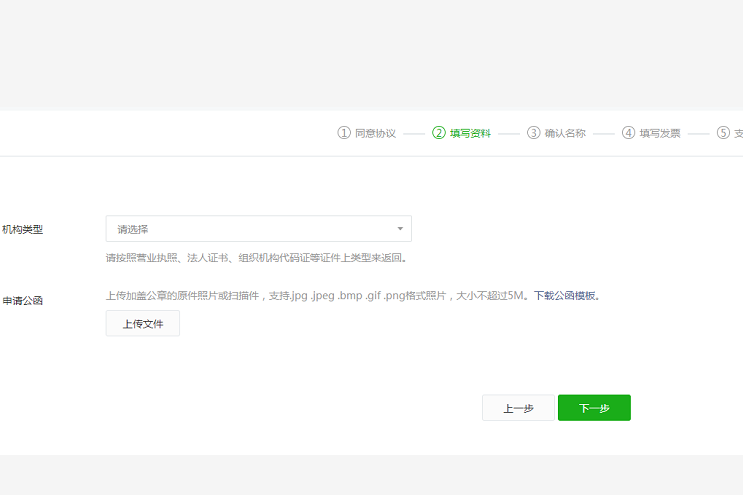Click the 机构类型 field label
Screen dimensions: 743x495
(22, 229)
